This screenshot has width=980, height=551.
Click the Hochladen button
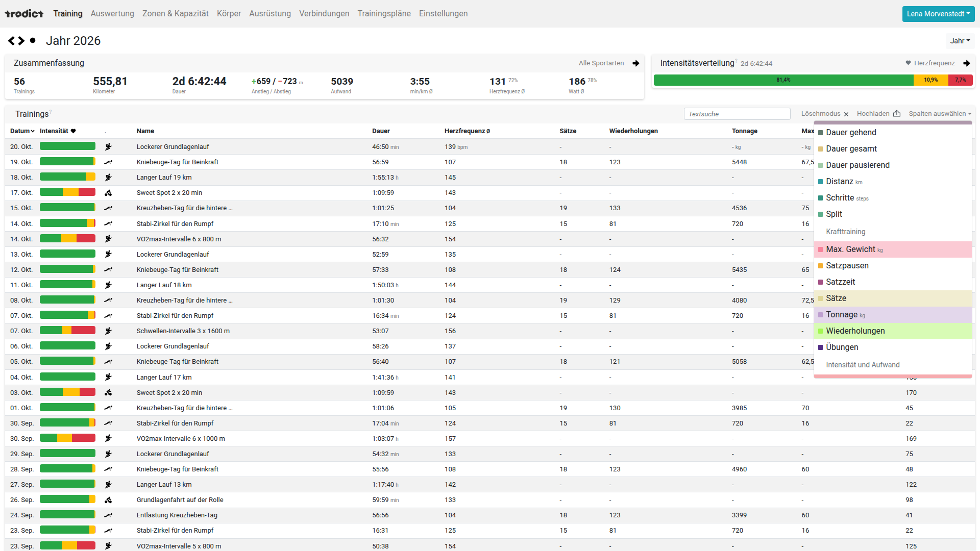point(878,114)
